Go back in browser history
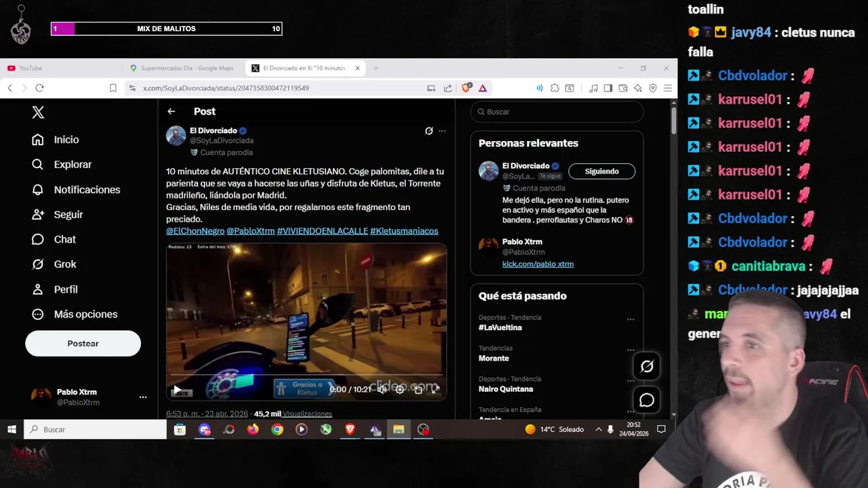 tap(10, 88)
